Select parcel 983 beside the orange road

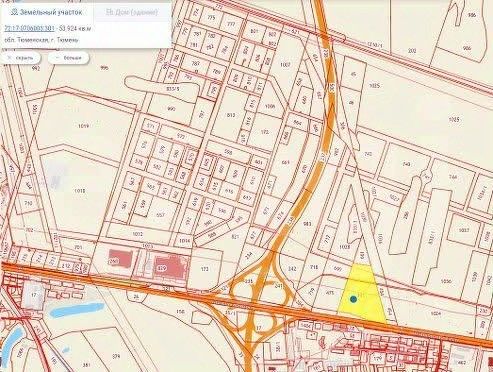[307, 224]
